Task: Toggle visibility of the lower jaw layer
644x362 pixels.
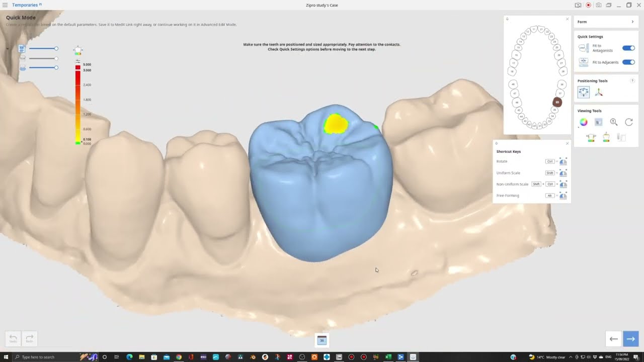Action: [x=23, y=67]
